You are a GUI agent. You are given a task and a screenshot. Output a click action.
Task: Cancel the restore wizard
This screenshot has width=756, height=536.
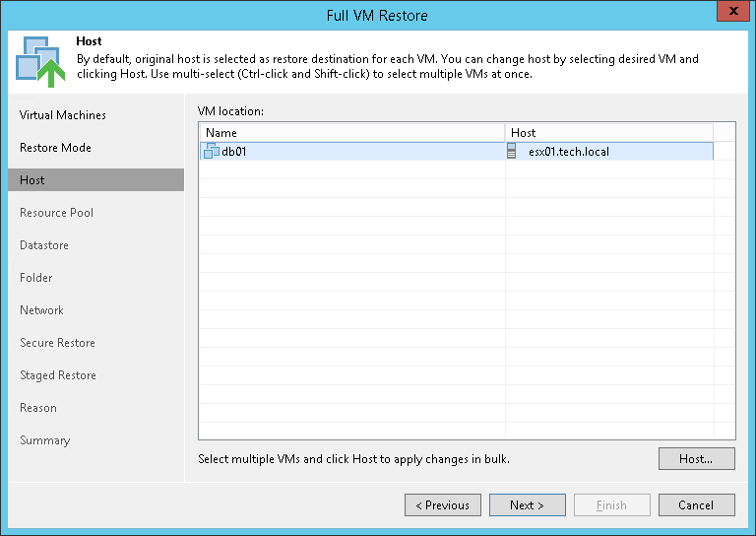[x=696, y=505]
